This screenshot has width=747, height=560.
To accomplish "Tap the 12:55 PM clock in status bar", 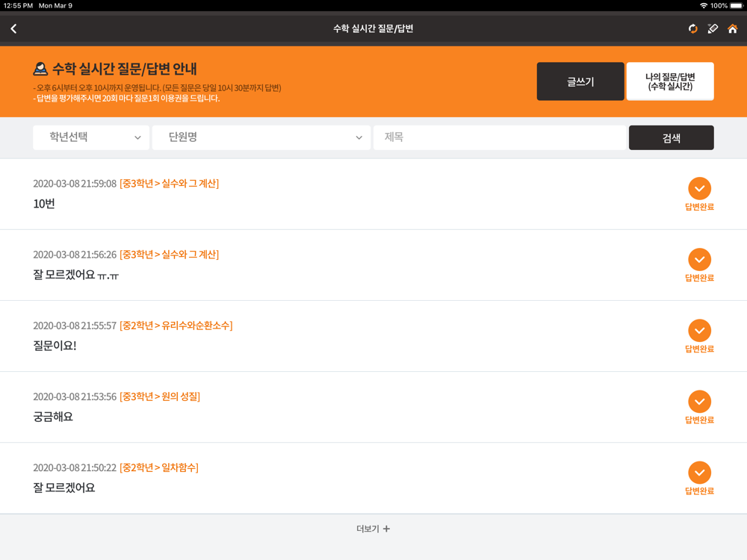I will tap(18, 6).
